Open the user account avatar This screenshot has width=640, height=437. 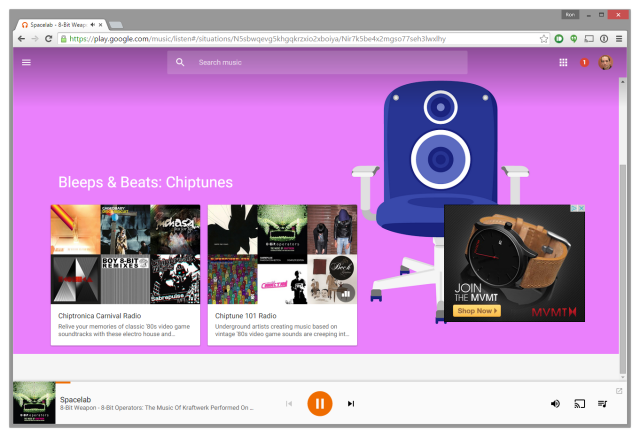click(x=605, y=62)
